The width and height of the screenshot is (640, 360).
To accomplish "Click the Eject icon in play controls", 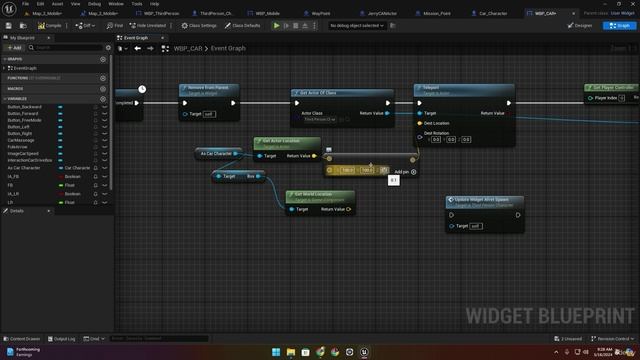I will coord(305,26).
